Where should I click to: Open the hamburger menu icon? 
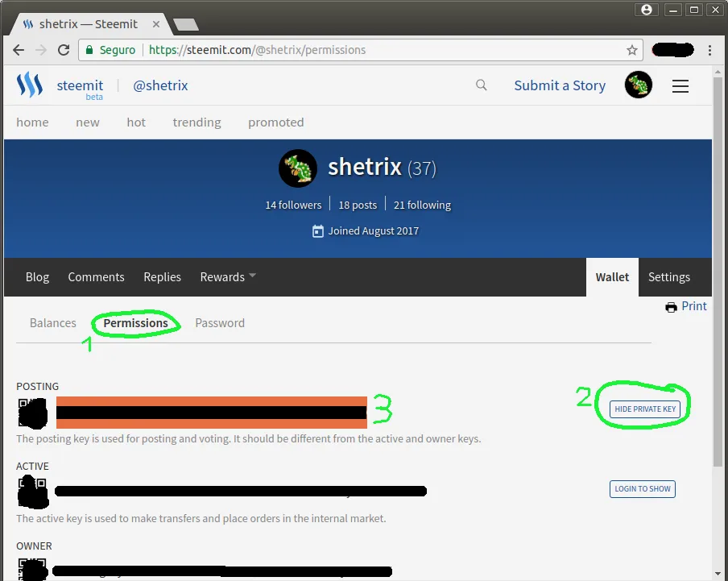click(x=680, y=86)
